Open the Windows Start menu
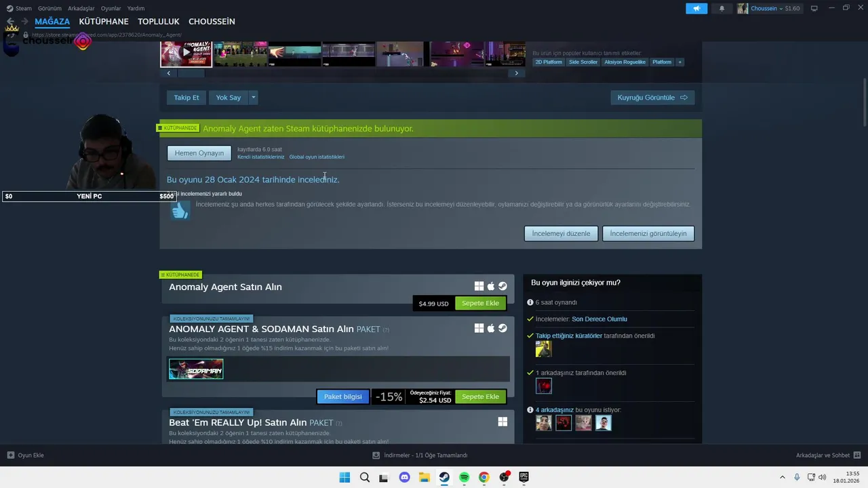Viewport: 868px width, 488px height. [x=344, y=477]
